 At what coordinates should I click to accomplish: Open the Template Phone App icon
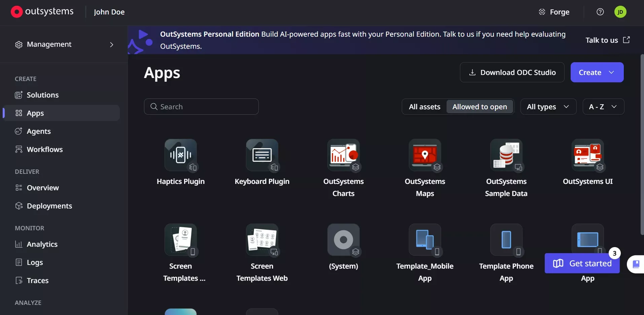pyautogui.click(x=506, y=240)
